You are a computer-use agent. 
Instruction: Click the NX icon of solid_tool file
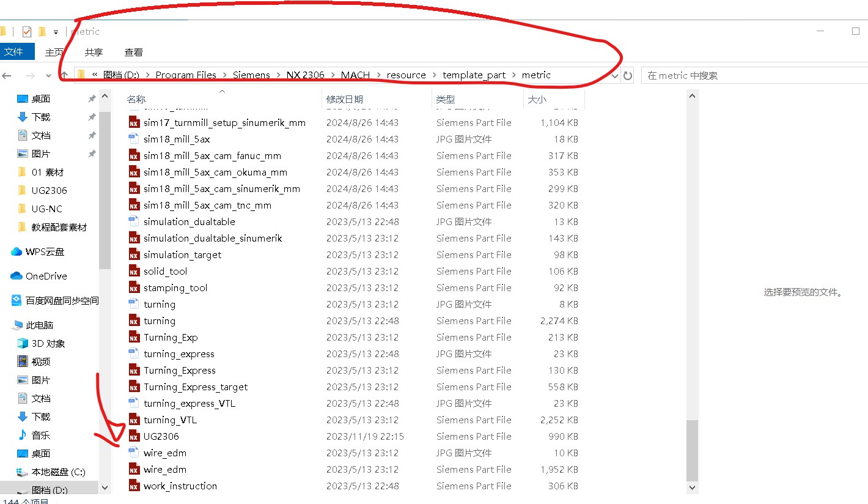point(134,271)
